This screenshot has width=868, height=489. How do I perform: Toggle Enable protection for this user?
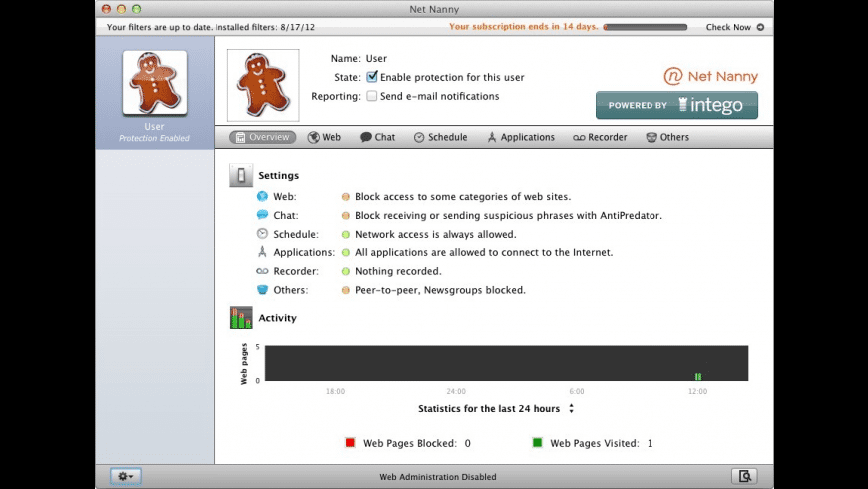click(x=372, y=77)
